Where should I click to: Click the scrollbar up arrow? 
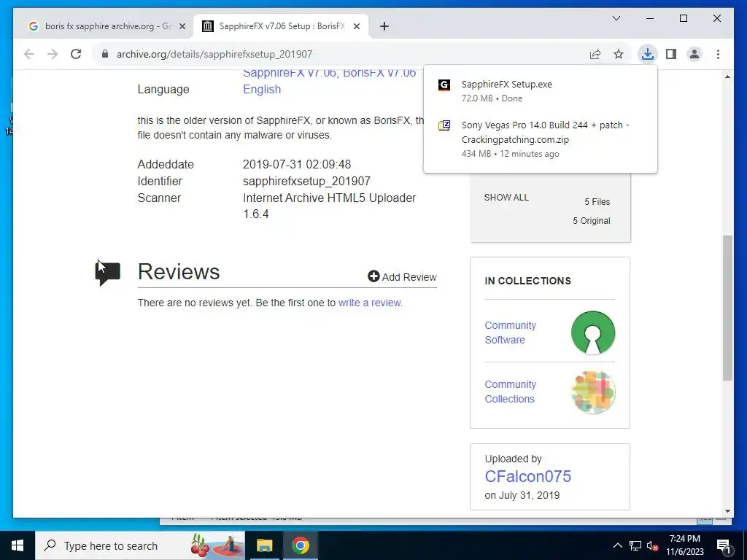[x=727, y=77]
